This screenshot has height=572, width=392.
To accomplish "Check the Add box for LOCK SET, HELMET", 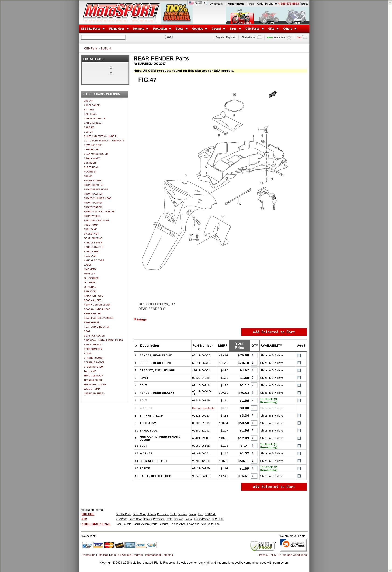I will point(299,461).
